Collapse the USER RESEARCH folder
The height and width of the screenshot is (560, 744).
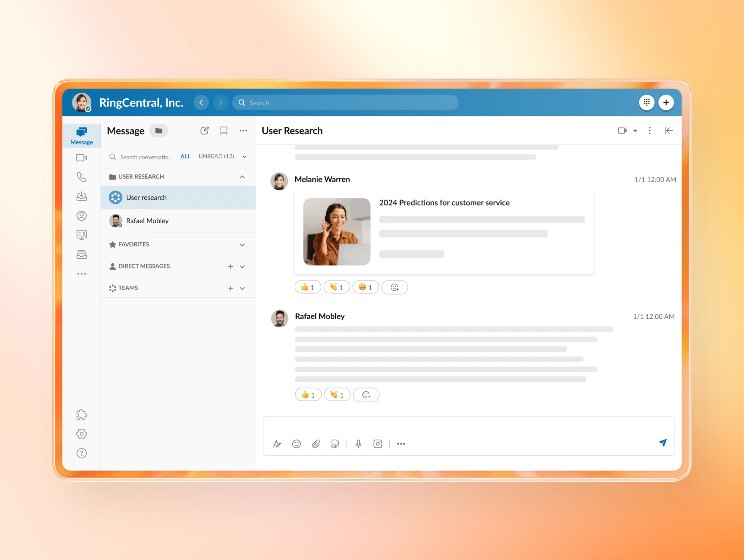pyautogui.click(x=242, y=177)
